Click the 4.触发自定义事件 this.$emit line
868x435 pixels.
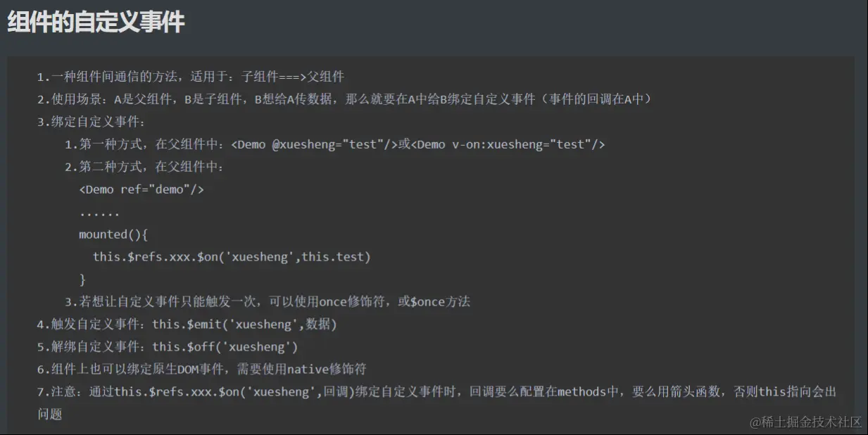[x=187, y=324]
